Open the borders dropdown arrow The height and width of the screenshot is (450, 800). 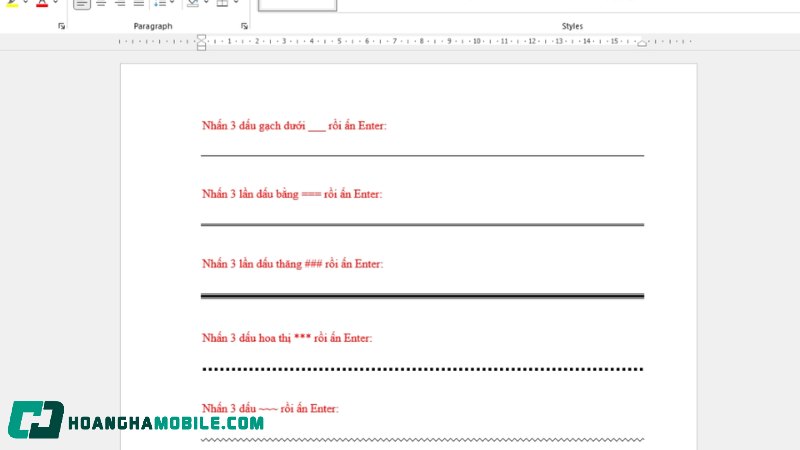[x=236, y=3]
